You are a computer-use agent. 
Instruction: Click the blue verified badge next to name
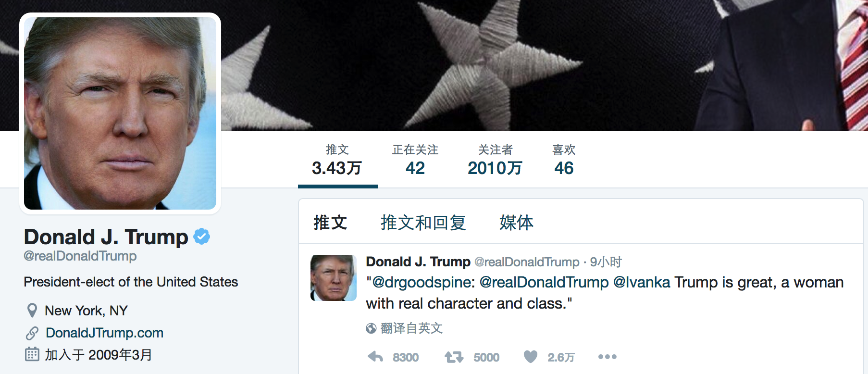pos(202,236)
